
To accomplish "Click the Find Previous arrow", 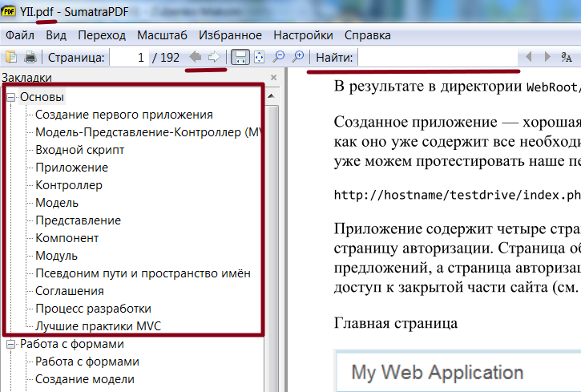I will [528, 57].
